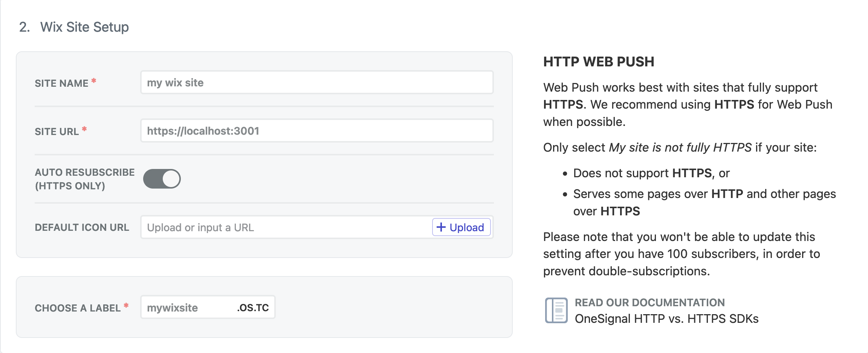
Task: Click the CHOOSE A LABEL caption
Action: point(78,308)
